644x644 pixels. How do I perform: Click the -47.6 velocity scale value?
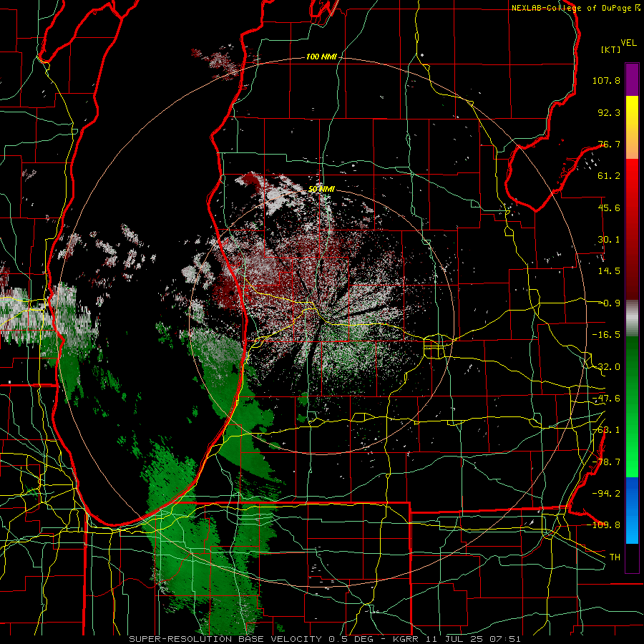(x=606, y=399)
